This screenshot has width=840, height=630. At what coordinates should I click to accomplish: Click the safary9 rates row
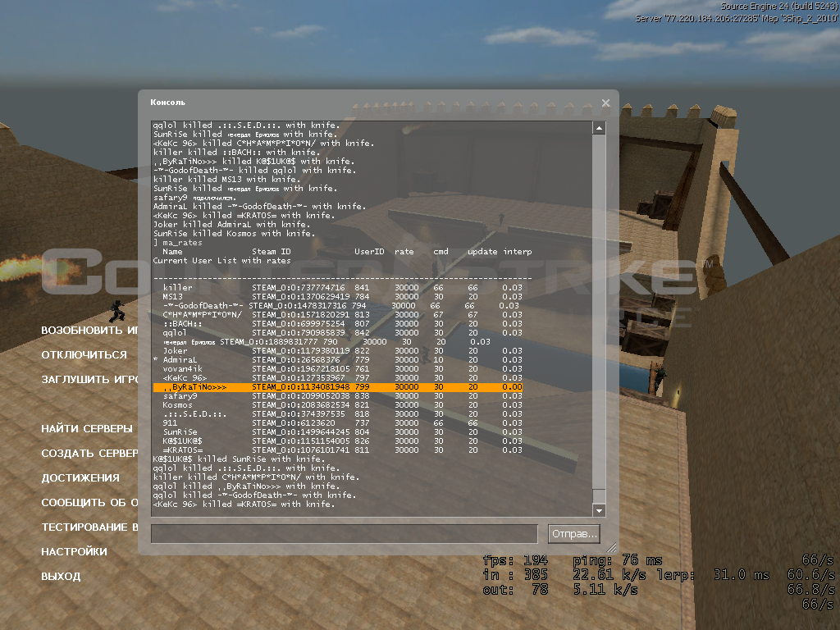[x=342, y=396]
